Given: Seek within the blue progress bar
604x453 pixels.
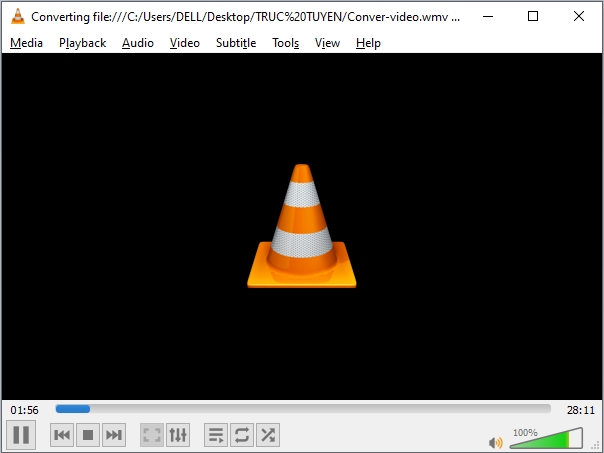Looking at the screenshot, I should (x=303, y=409).
